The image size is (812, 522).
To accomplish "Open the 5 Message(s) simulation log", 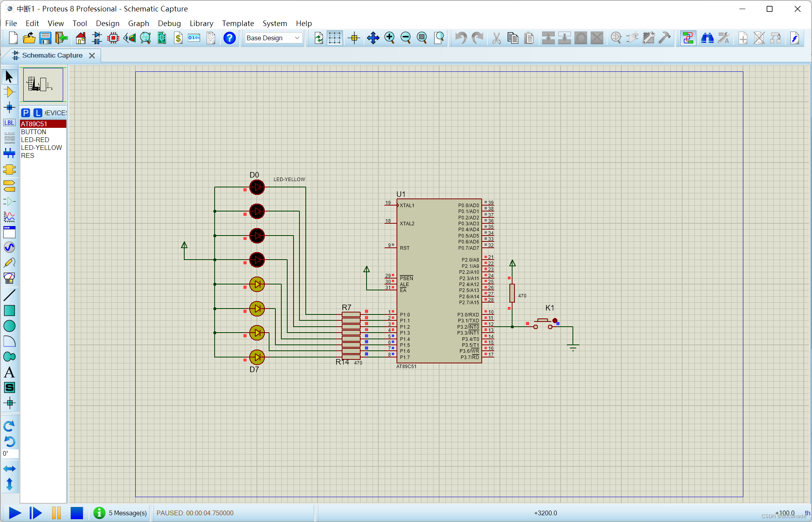I will [121, 513].
